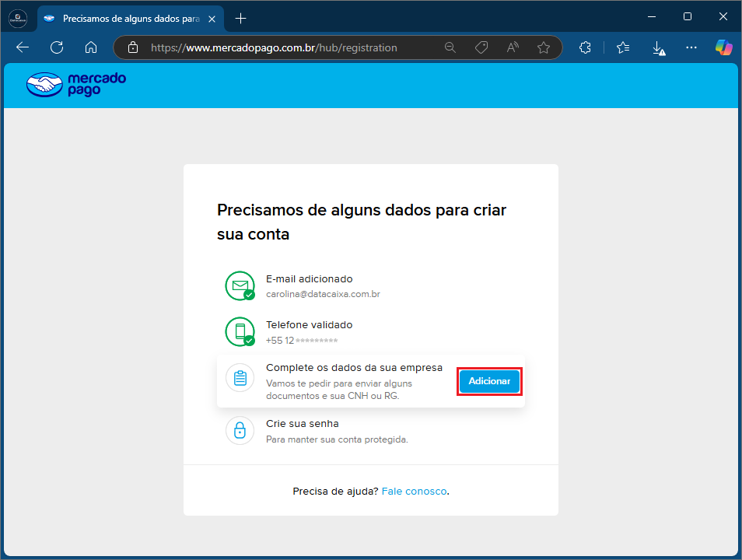
Task: Close the browser window
Action: pyautogui.click(x=723, y=16)
